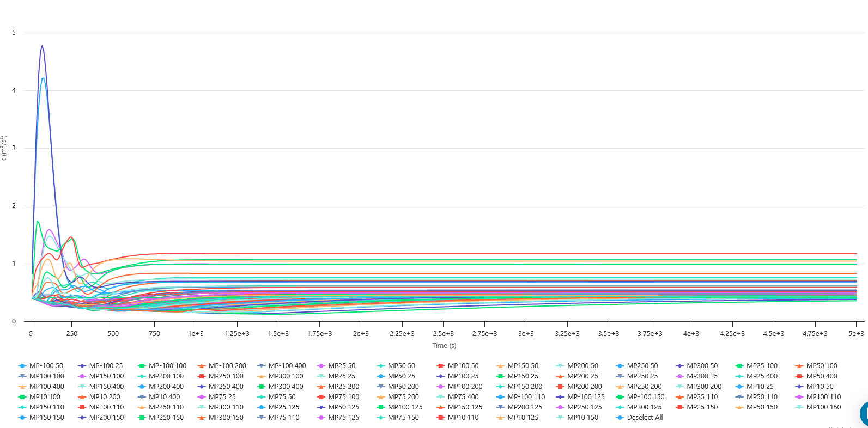Click the MP75 110 down-triangle marker icon

(x=262, y=418)
